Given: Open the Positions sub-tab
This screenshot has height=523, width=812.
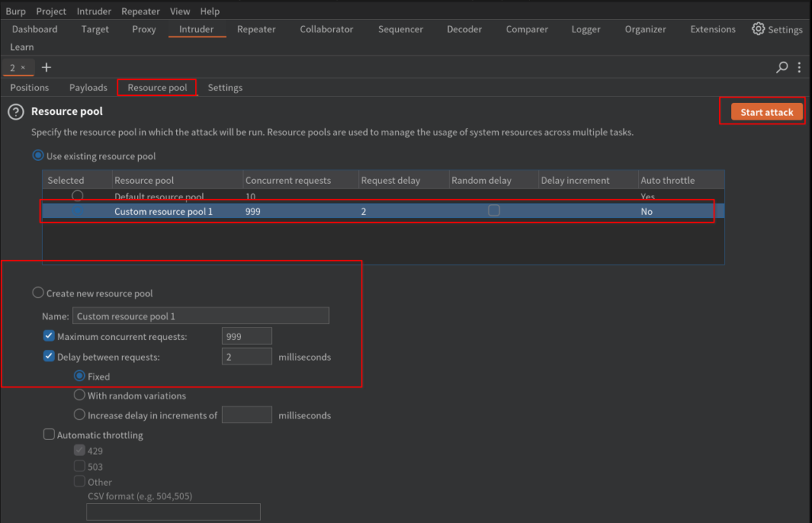Looking at the screenshot, I should 29,87.
